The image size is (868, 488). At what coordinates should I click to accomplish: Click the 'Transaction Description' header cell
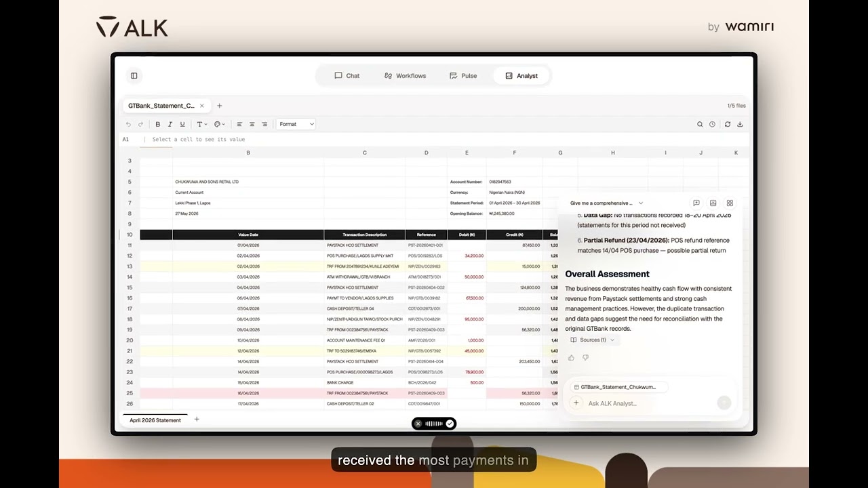click(x=365, y=235)
